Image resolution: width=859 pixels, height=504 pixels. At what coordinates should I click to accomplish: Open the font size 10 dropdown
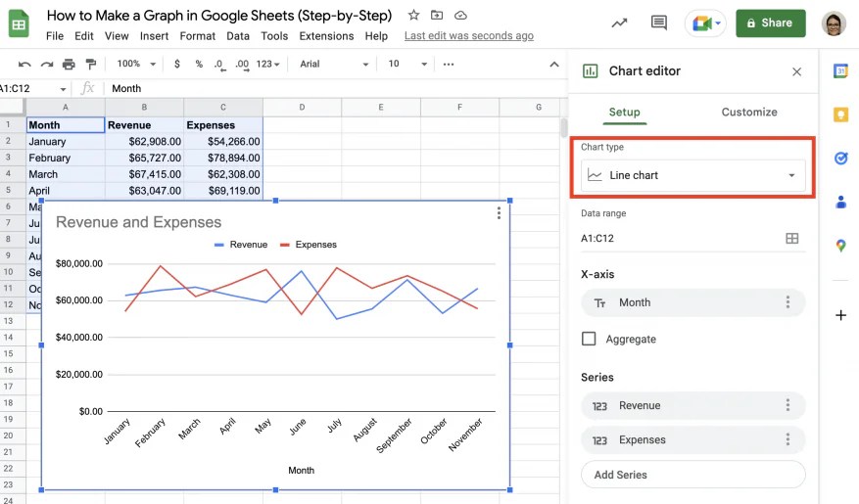pos(407,64)
